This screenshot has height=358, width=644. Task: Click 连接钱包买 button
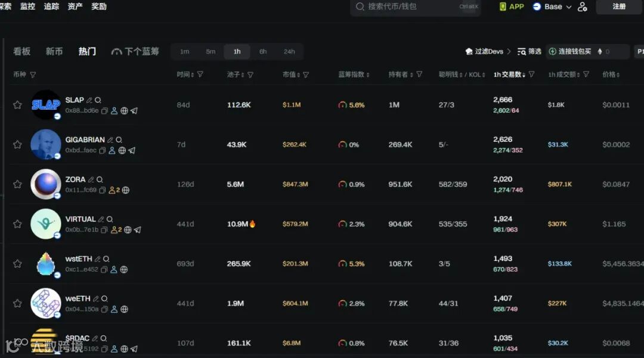571,51
